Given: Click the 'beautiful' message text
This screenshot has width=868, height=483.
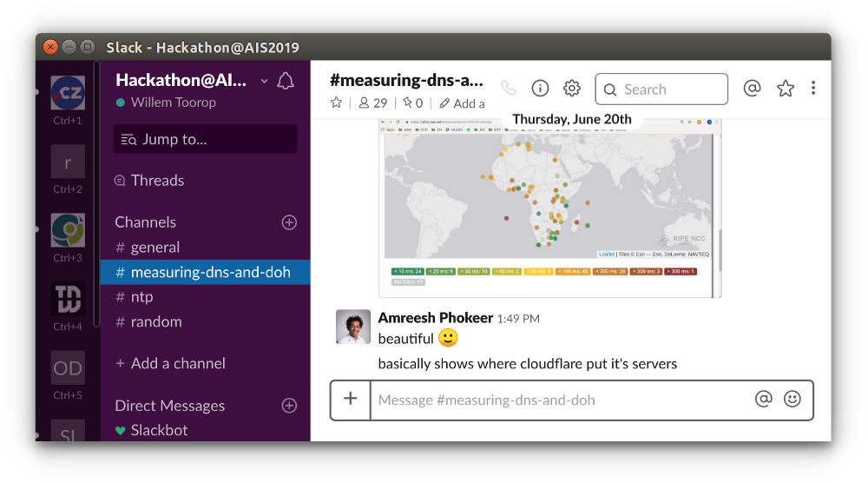Looking at the screenshot, I should click(x=405, y=339).
